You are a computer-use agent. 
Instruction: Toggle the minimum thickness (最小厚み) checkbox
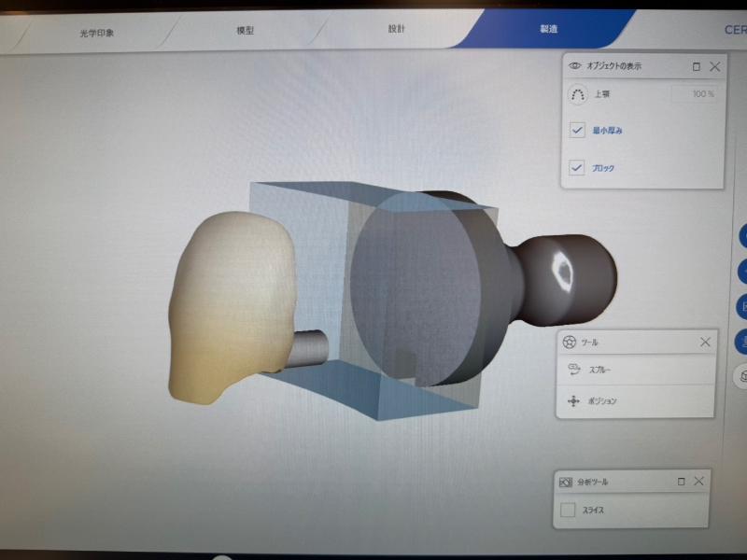[577, 131]
